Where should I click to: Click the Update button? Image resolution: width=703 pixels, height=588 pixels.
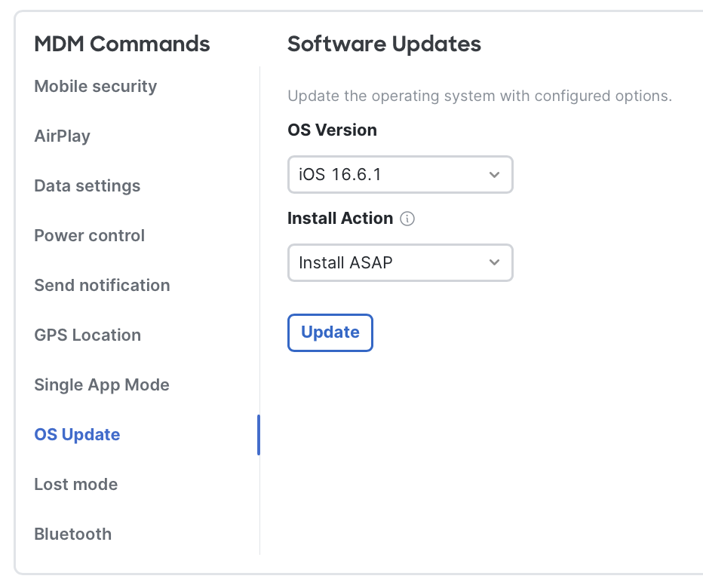point(330,332)
